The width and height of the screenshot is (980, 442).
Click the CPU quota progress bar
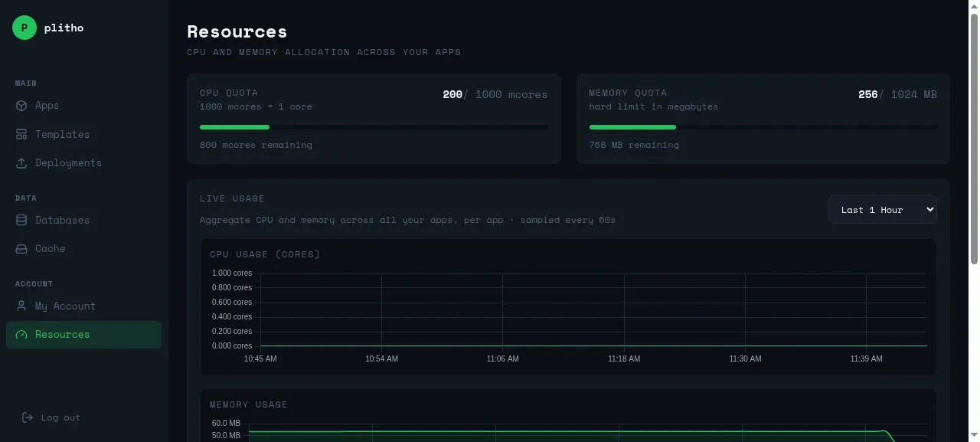click(374, 127)
